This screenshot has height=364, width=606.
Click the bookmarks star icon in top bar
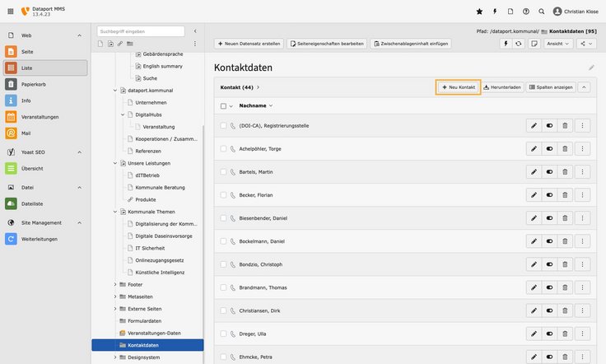pos(480,12)
